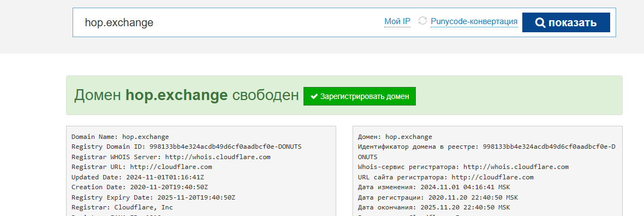Click the checkmark icon on the green register button
The image size is (644, 216).
tap(314, 96)
